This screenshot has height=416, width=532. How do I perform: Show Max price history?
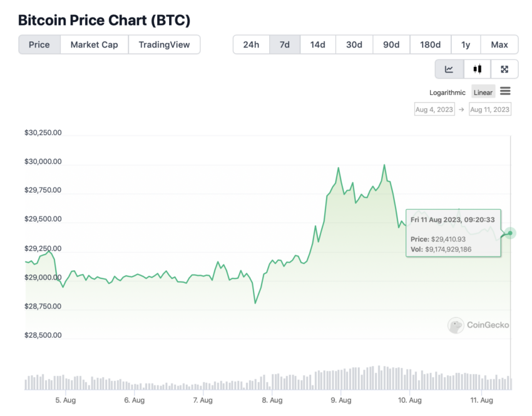(x=499, y=44)
